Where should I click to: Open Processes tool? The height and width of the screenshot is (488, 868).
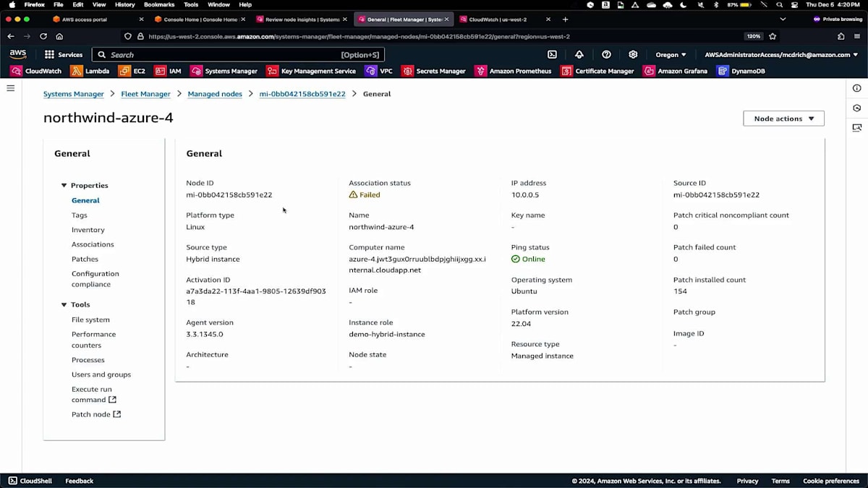pyautogui.click(x=88, y=360)
